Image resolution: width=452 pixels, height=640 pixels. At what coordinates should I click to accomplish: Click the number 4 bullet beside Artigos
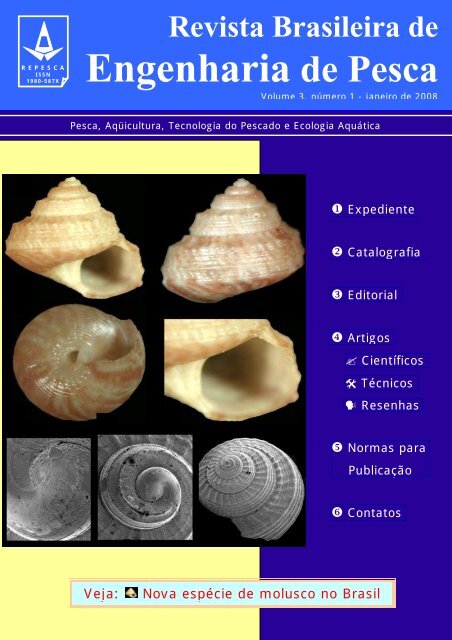tap(337, 338)
